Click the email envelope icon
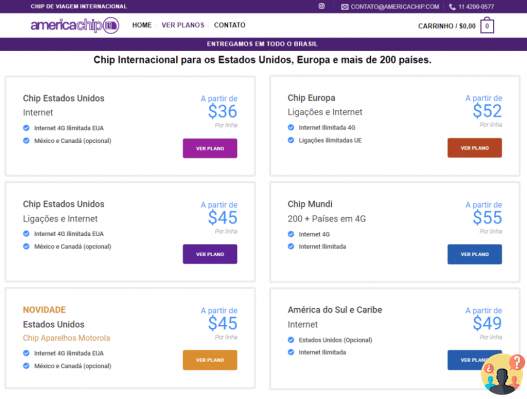Viewport: 527px width, 399px height. 344,7
